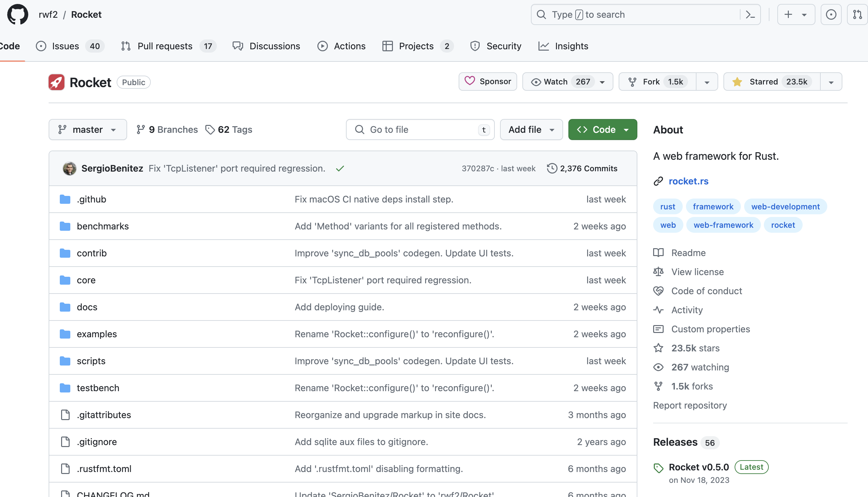Screen dimensions: 868x497
Task: Click the Sponsor heart button
Action: pyautogui.click(x=488, y=82)
